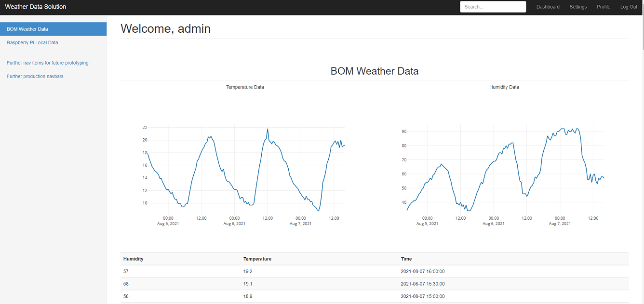Select the 2021-08-07 15:30:00 time cell
This screenshot has width=644, height=304.
coord(422,284)
